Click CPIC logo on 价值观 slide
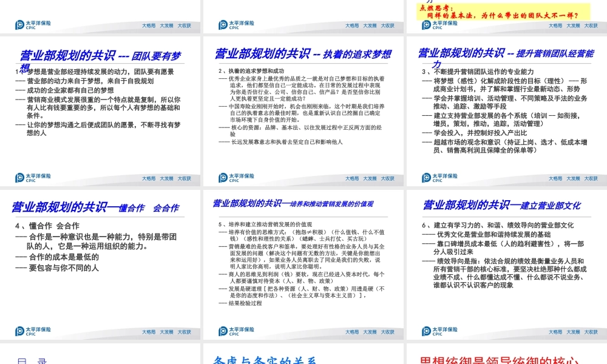 point(236,331)
